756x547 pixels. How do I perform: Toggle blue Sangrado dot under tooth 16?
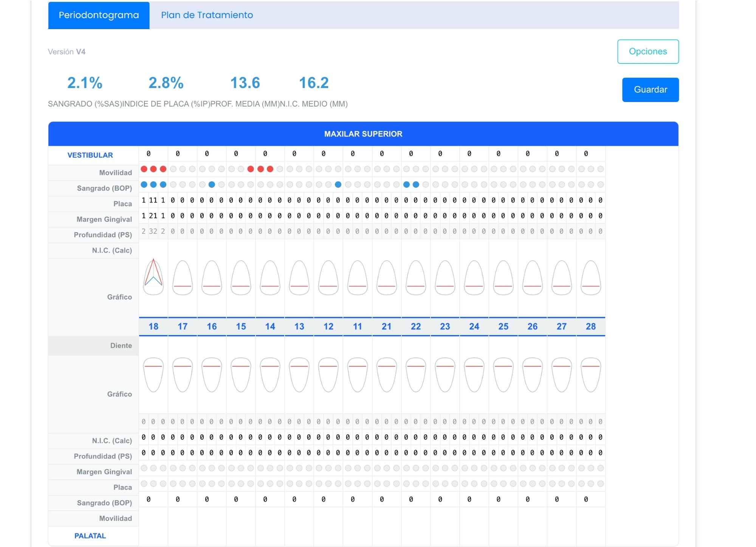point(212,185)
